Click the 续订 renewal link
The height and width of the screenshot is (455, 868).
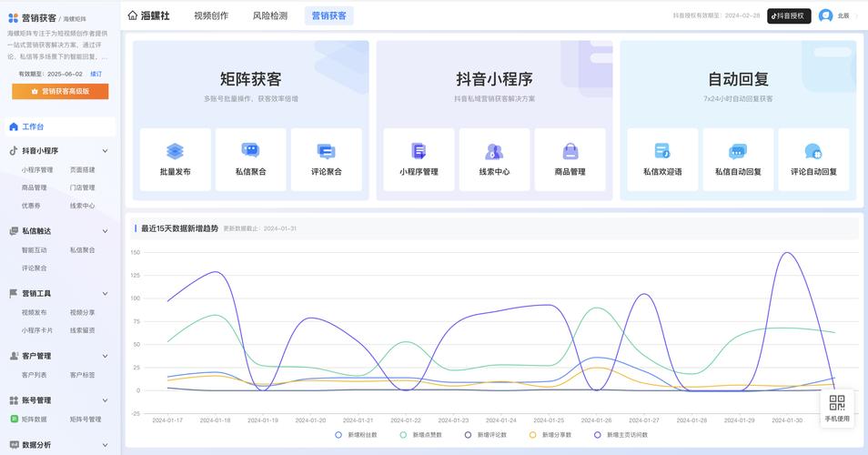[x=96, y=74]
